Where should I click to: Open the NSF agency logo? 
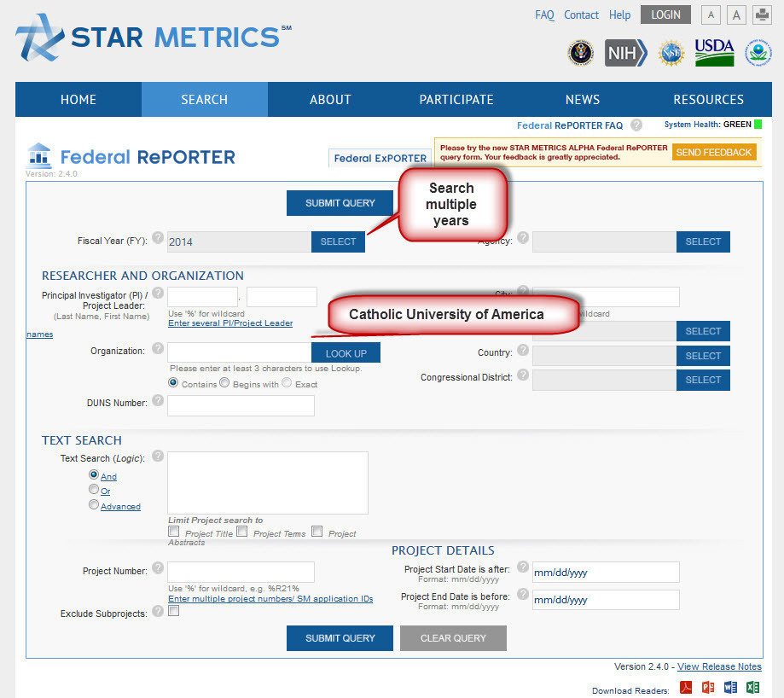tap(671, 53)
